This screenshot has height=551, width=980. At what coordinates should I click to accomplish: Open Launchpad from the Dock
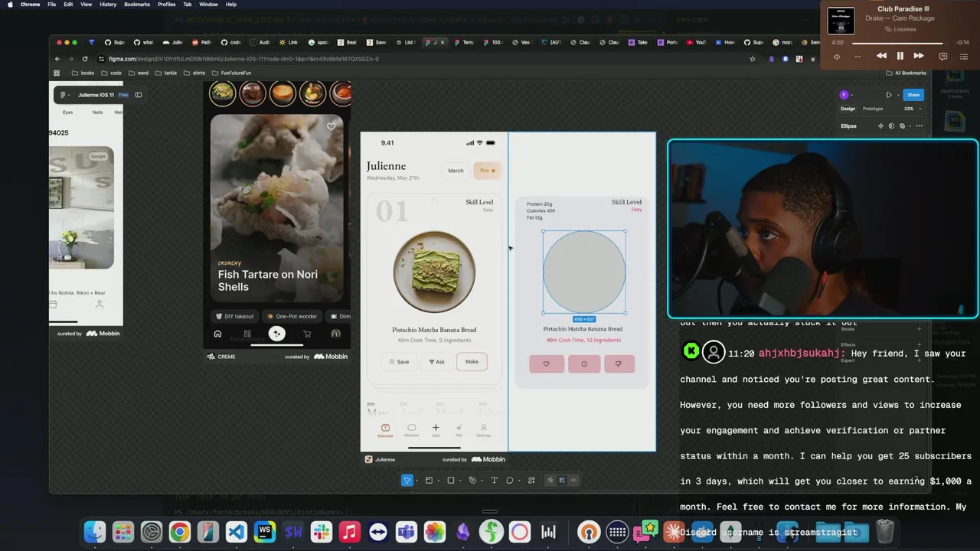click(123, 532)
